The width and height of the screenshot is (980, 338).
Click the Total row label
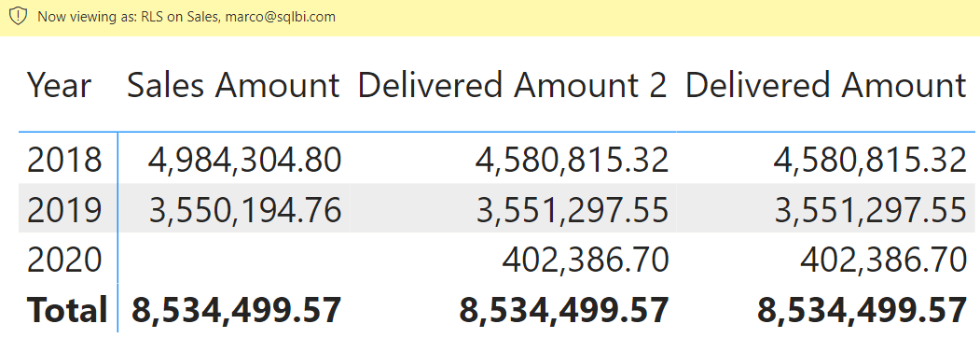66,309
